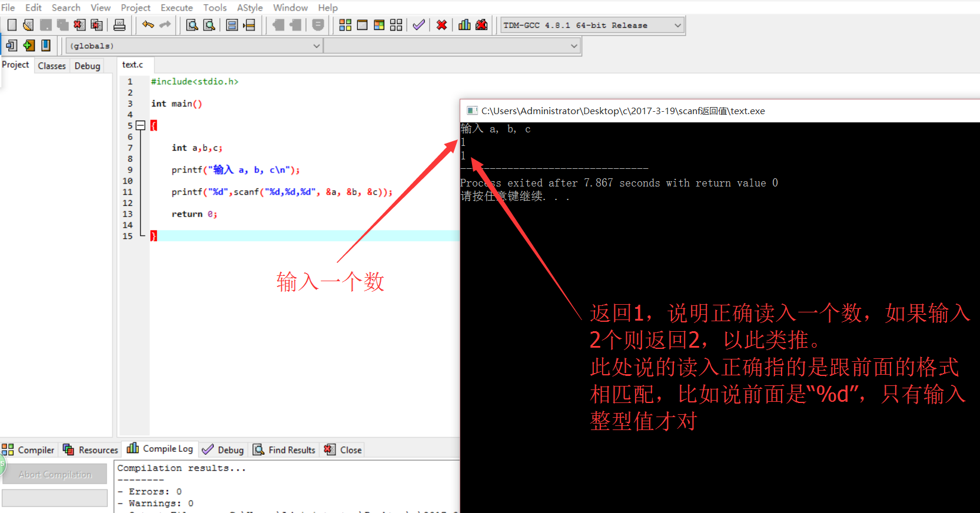Image resolution: width=980 pixels, height=513 pixels.
Task: Create a new source file
Action: pos(12,25)
